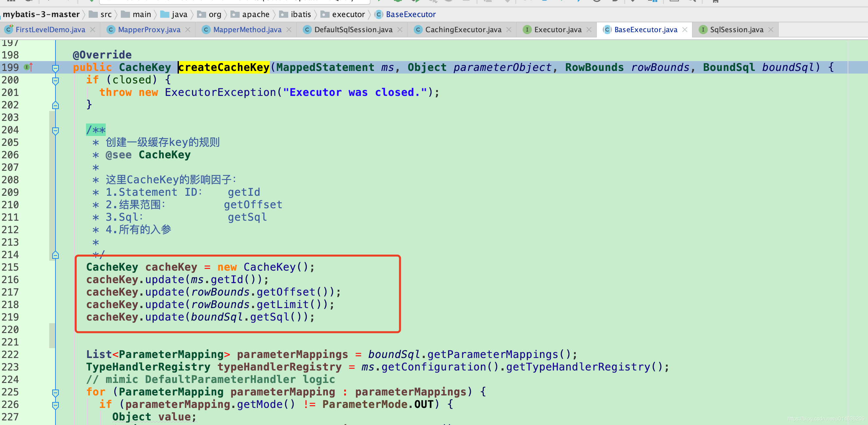Image resolution: width=868 pixels, height=425 pixels.
Task: Click the @see CacheKey Javadoc reference
Action: (x=148, y=155)
